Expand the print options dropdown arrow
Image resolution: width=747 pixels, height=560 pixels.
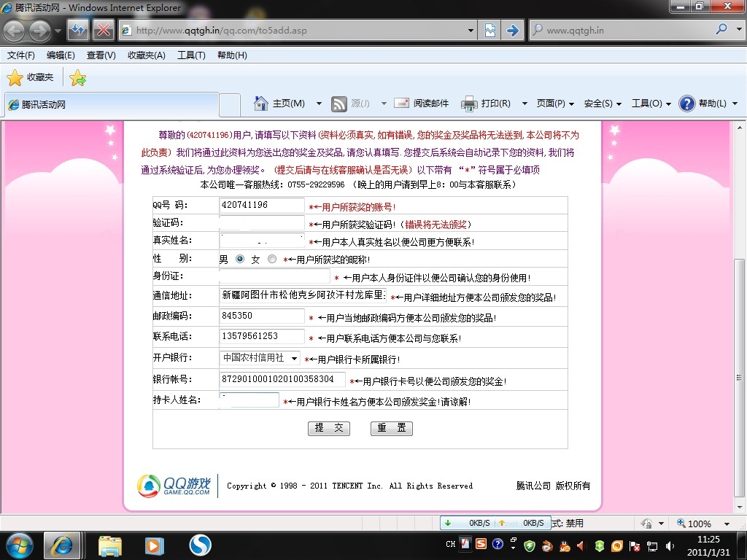(525, 104)
